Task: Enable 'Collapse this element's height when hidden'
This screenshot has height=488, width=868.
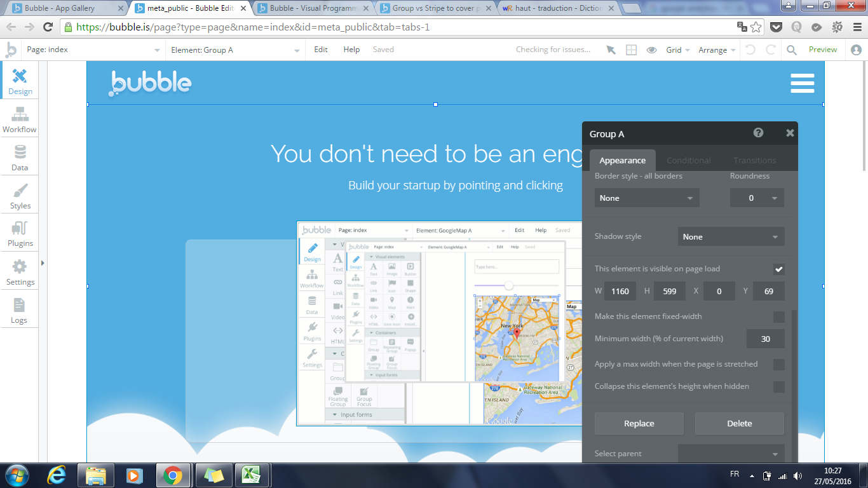Action: (779, 386)
